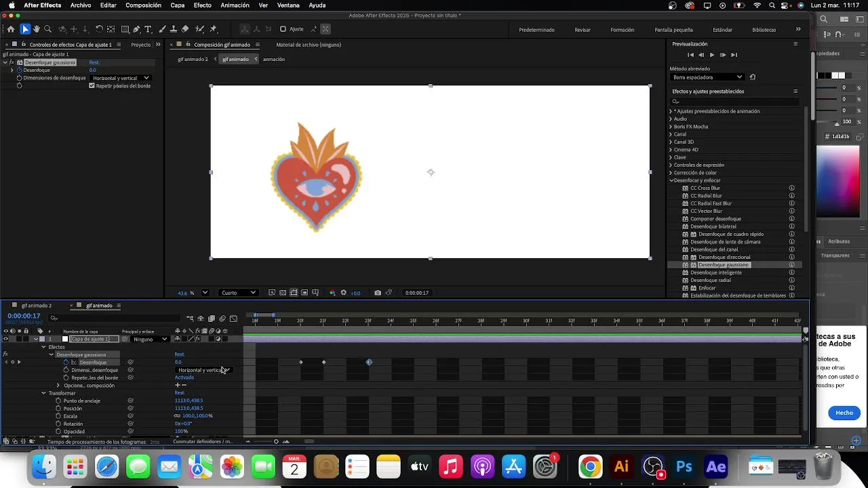Expand the Corrección de color category
This screenshot has width=868, height=488.
[x=671, y=173]
